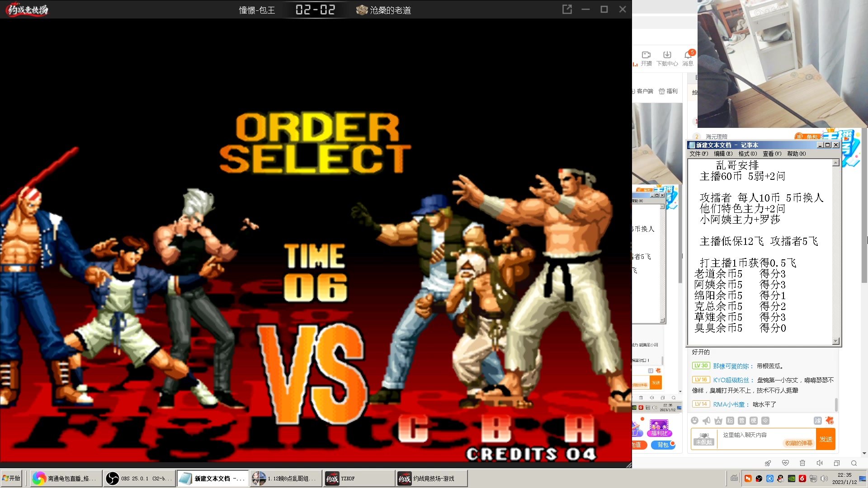Toggle chat sound speaker icon below chat
Viewport: 868px width, 488px height.
(820, 463)
